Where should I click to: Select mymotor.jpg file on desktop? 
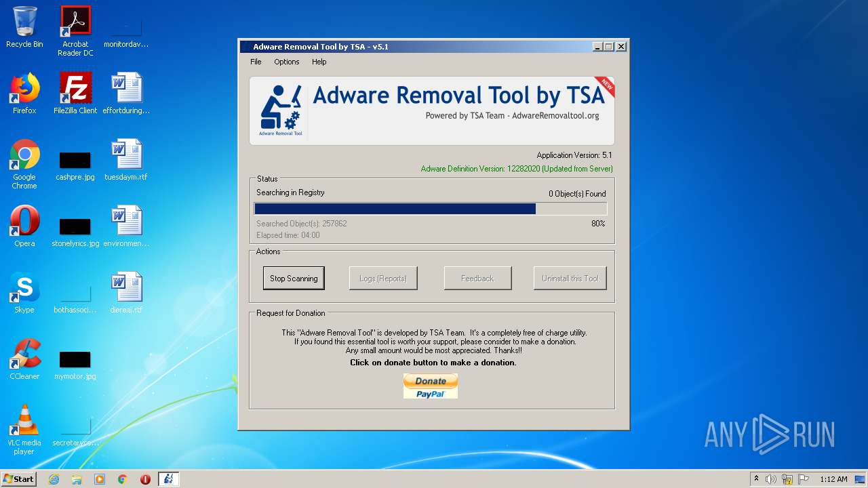75,365
